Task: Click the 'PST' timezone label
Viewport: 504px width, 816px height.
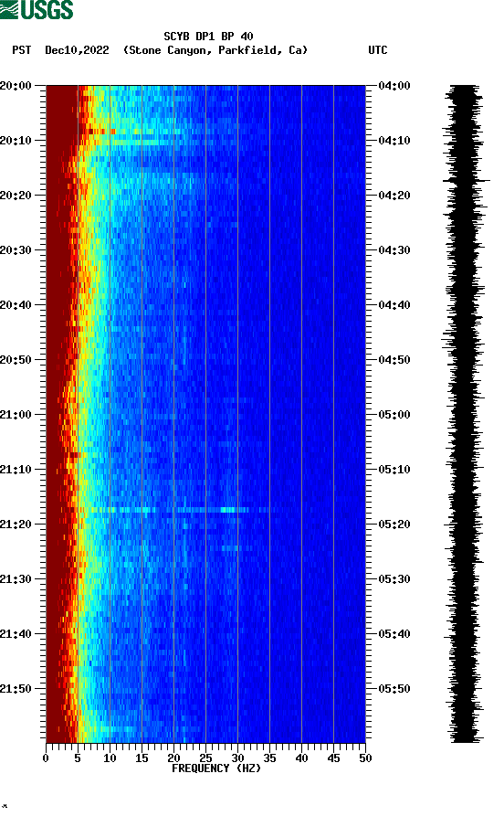Action: [21, 50]
